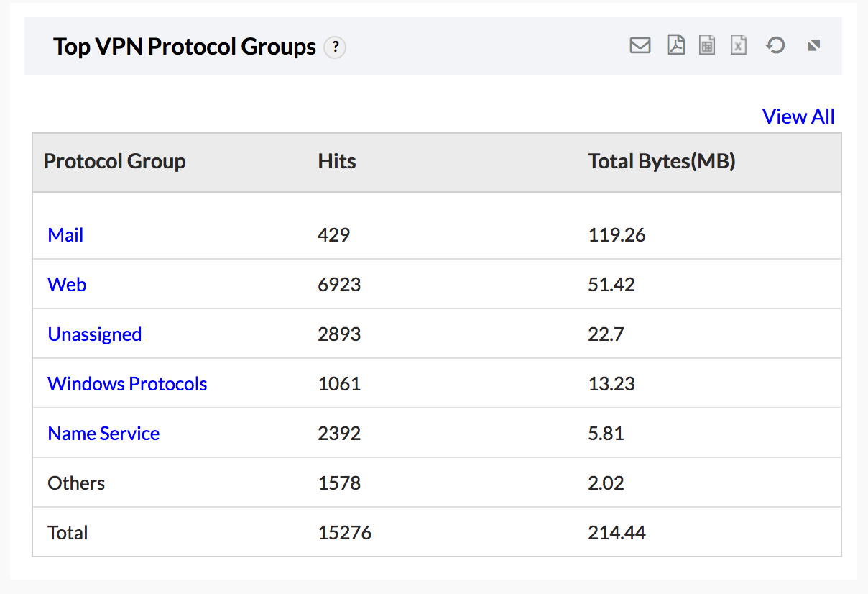Expand the widget with the diagonal arrow icon

tap(813, 46)
